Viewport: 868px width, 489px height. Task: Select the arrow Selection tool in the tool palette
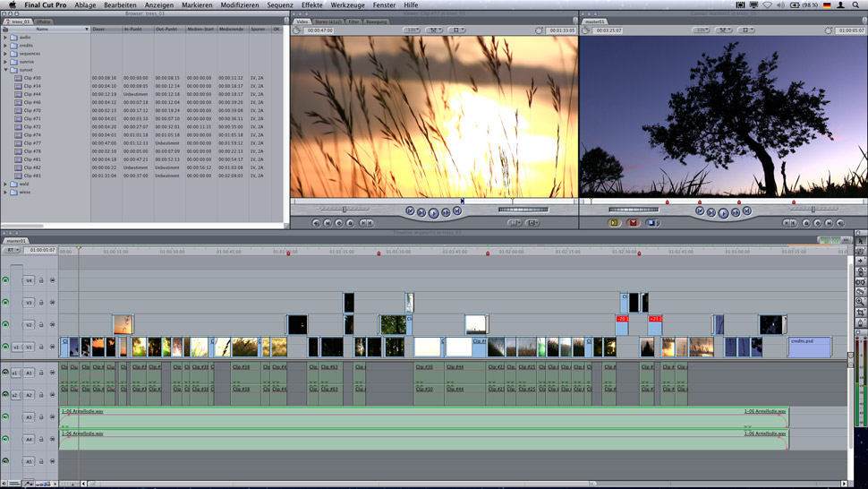pyautogui.click(x=861, y=241)
